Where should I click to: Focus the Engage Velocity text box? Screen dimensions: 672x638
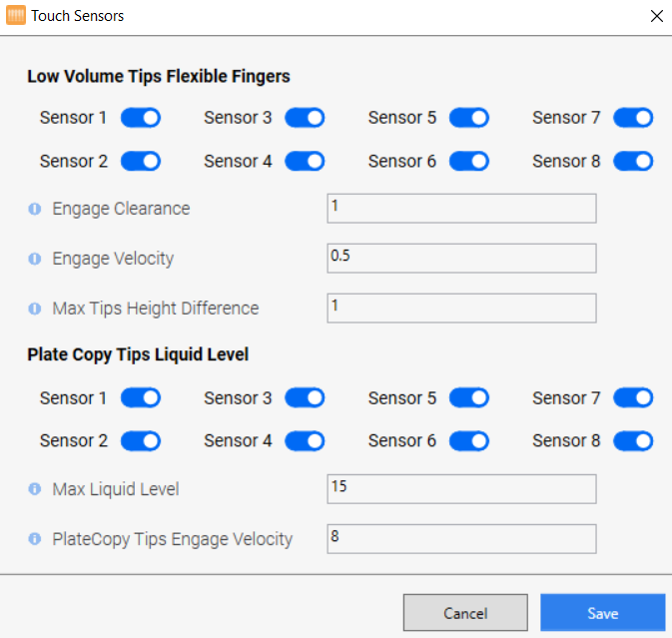tap(461, 258)
